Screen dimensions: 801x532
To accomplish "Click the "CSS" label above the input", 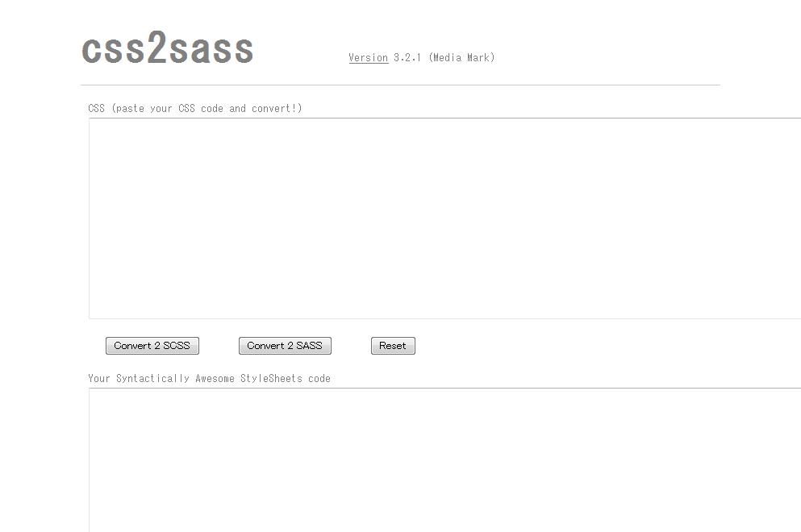I will point(97,108).
